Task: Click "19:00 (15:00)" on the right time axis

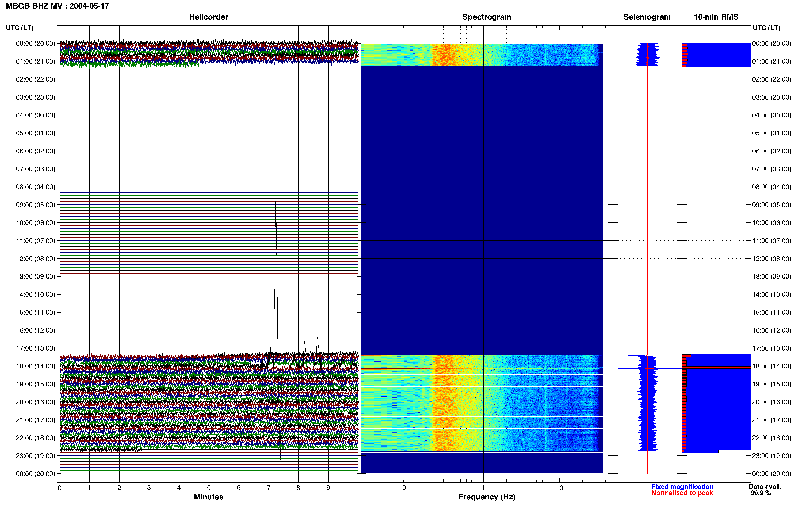Action: tap(771, 384)
